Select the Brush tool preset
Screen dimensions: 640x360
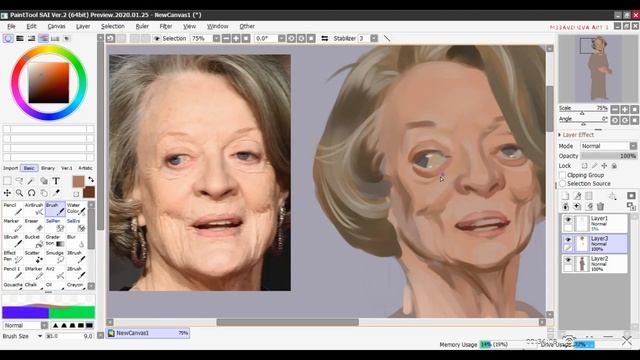[55, 209]
